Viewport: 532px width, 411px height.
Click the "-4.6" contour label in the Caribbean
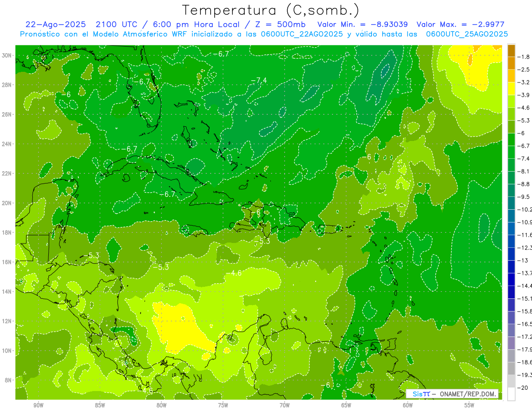point(233,273)
